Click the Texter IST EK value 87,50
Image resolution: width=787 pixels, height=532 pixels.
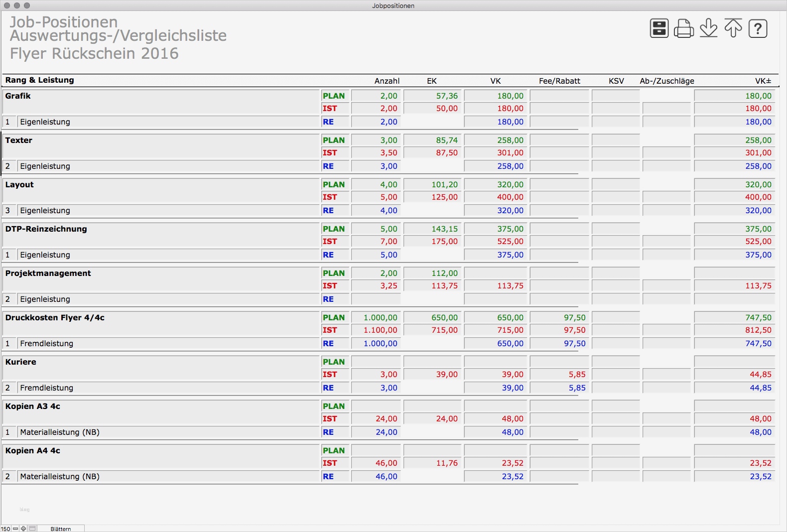pyautogui.click(x=432, y=152)
